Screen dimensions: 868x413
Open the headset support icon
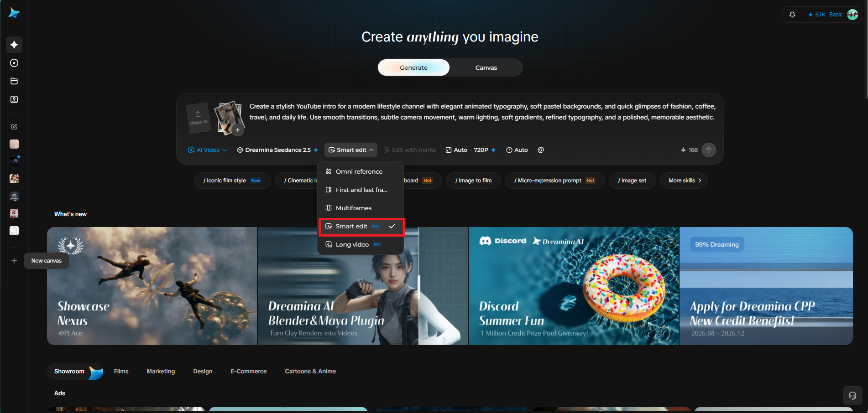point(852,396)
